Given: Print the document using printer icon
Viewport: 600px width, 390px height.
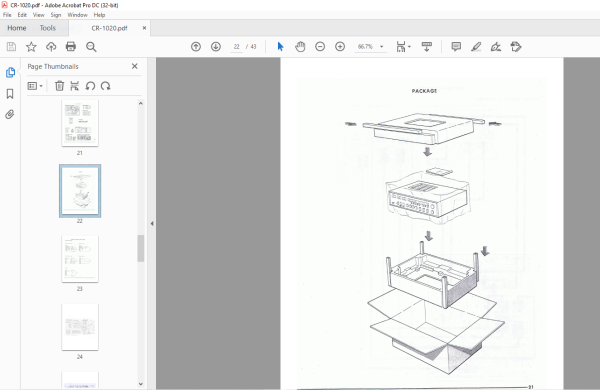Looking at the screenshot, I should click(71, 47).
